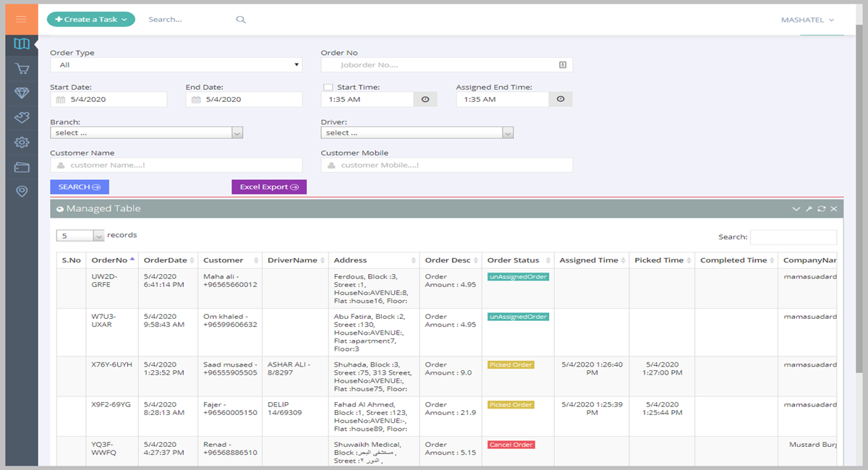The height and width of the screenshot is (470, 868).
Task: Open the shopping cart section in the sidebar
Action: [x=22, y=69]
